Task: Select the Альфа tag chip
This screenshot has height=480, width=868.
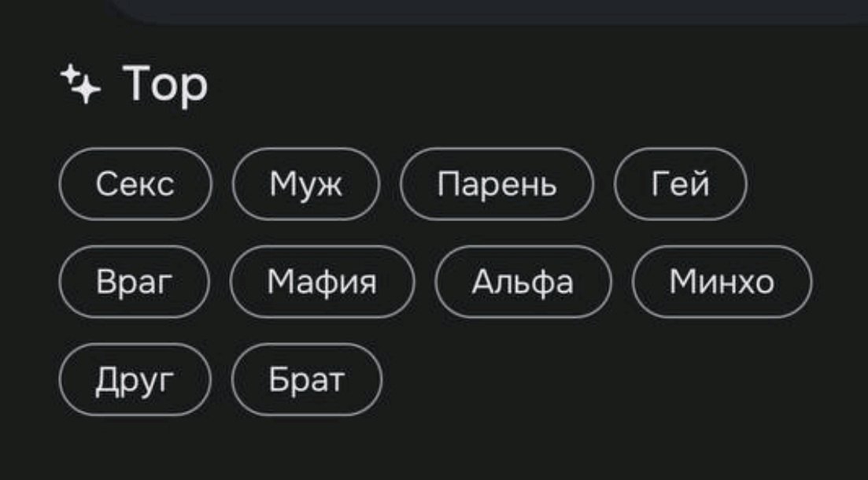Action: click(x=523, y=281)
